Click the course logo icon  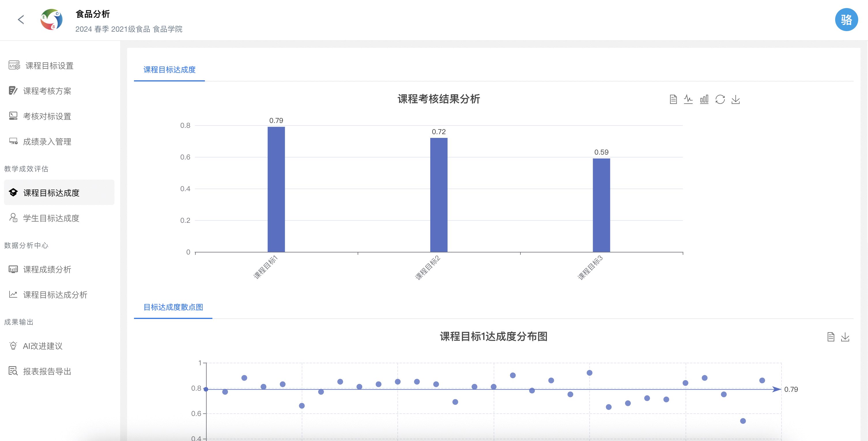52,20
